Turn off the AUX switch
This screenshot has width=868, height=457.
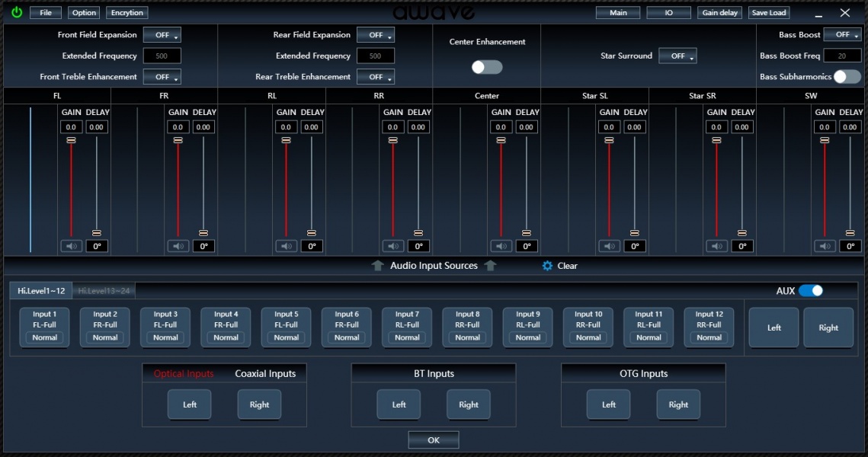pos(811,290)
